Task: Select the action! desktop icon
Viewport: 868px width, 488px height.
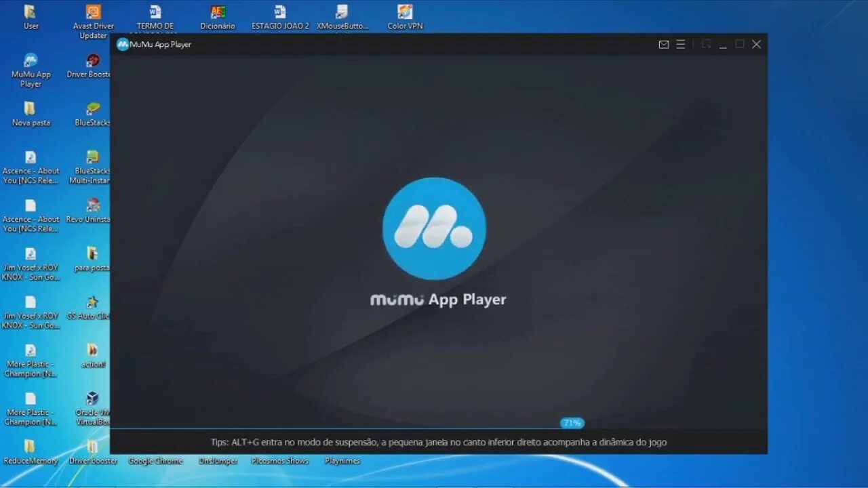Action: (x=93, y=355)
